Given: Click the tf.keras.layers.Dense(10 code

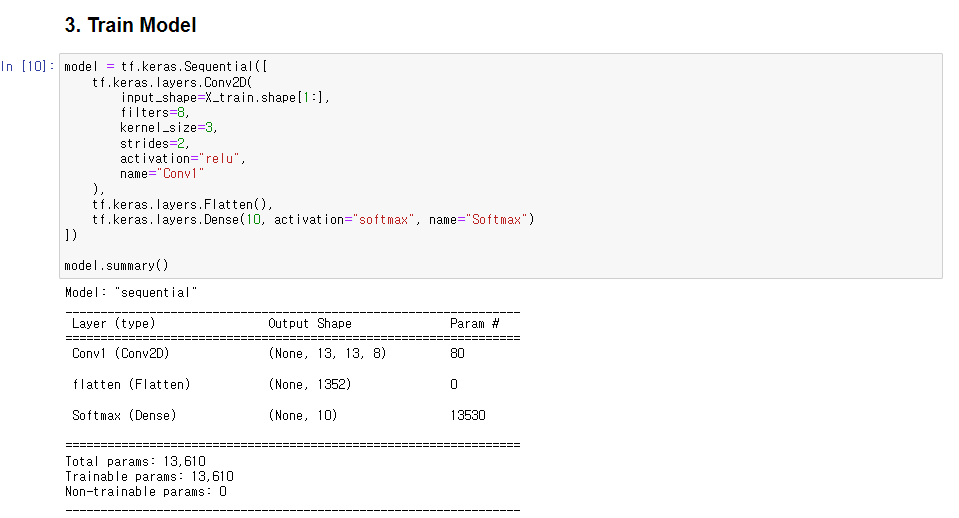Looking at the screenshot, I should pyautogui.click(x=178, y=220).
